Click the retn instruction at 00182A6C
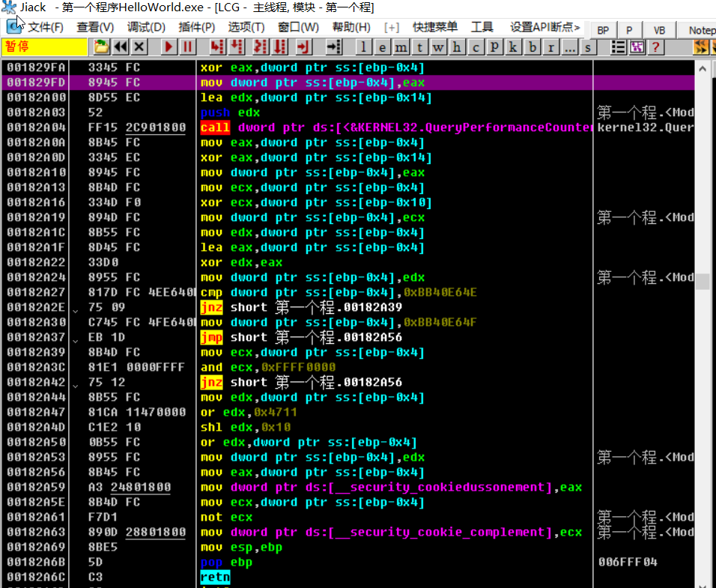 [215, 577]
